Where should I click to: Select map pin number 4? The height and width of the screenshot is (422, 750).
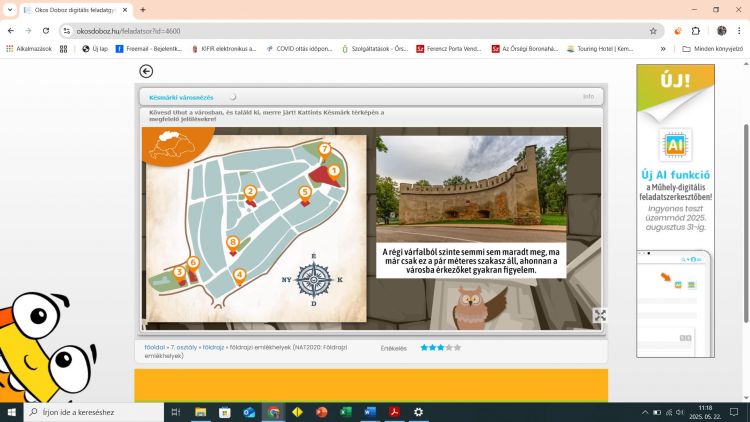pyautogui.click(x=239, y=275)
